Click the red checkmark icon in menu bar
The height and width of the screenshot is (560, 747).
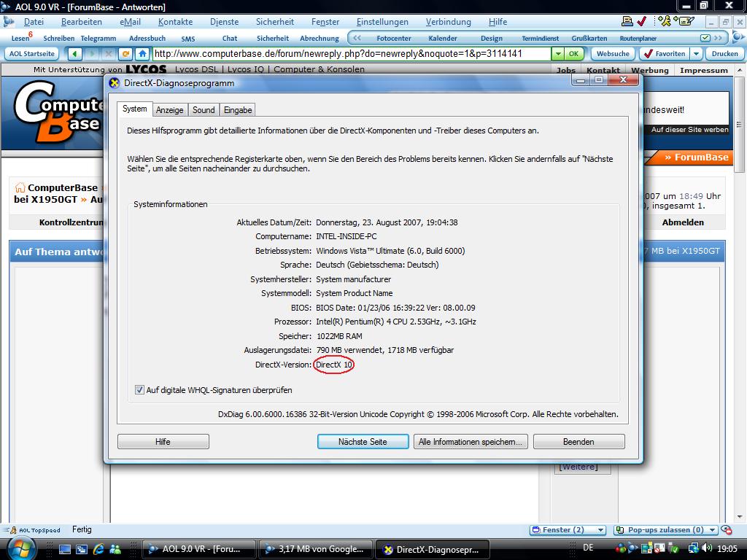(x=641, y=21)
